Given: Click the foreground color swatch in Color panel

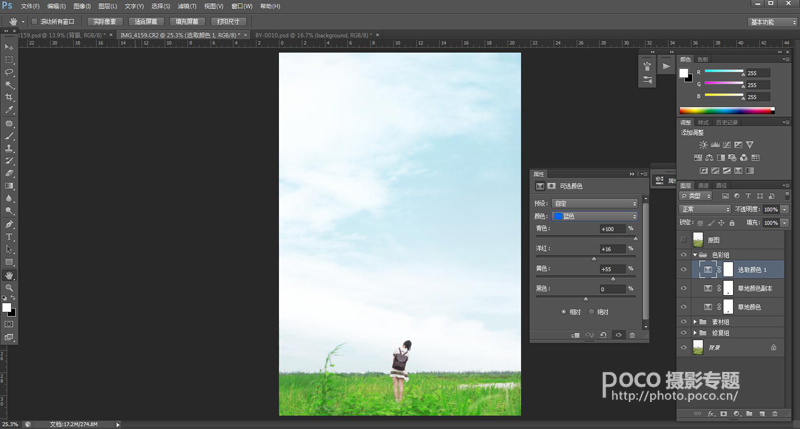Looking at the screenshot, I should point(684,73).
